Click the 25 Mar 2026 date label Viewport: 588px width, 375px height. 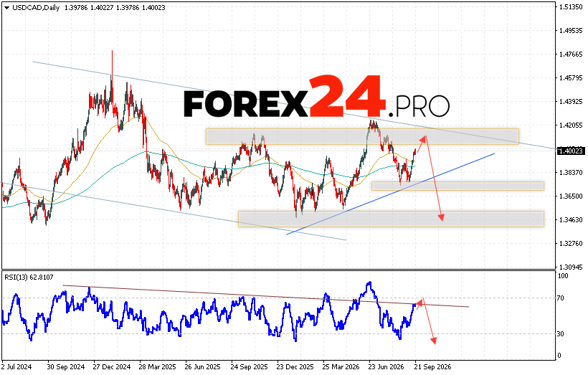click(341, 366)
